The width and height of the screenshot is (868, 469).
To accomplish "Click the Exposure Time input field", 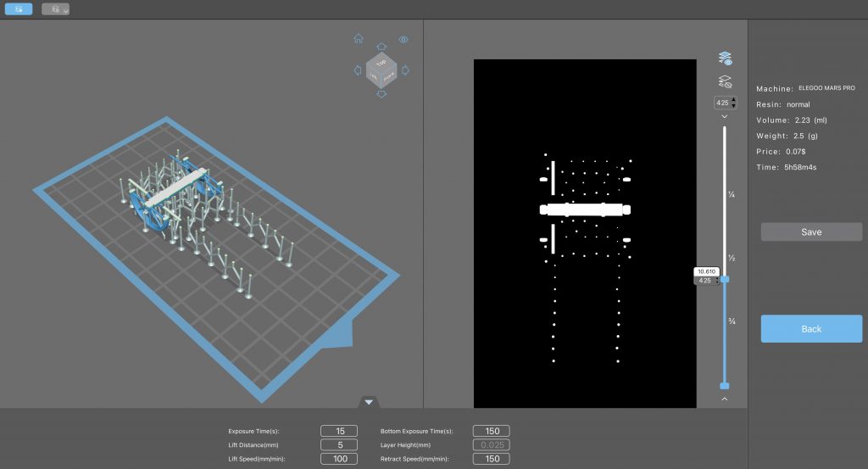I will click(339, 431).
